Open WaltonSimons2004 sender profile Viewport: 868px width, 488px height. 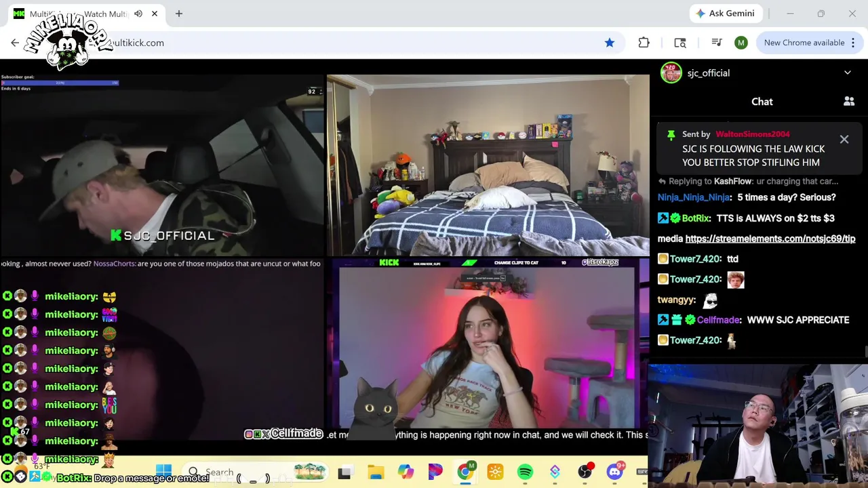(752, 134)
